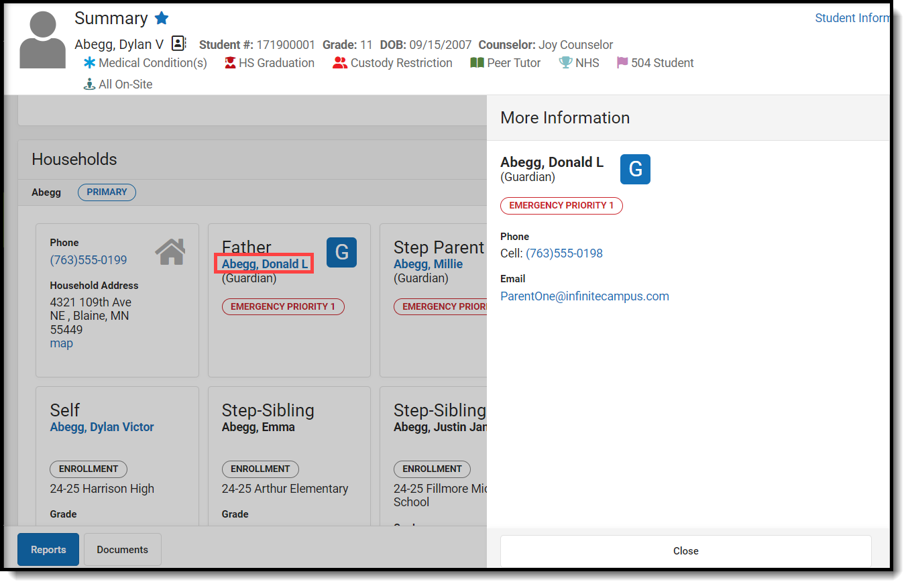Click the Reports button

(48, 550)
